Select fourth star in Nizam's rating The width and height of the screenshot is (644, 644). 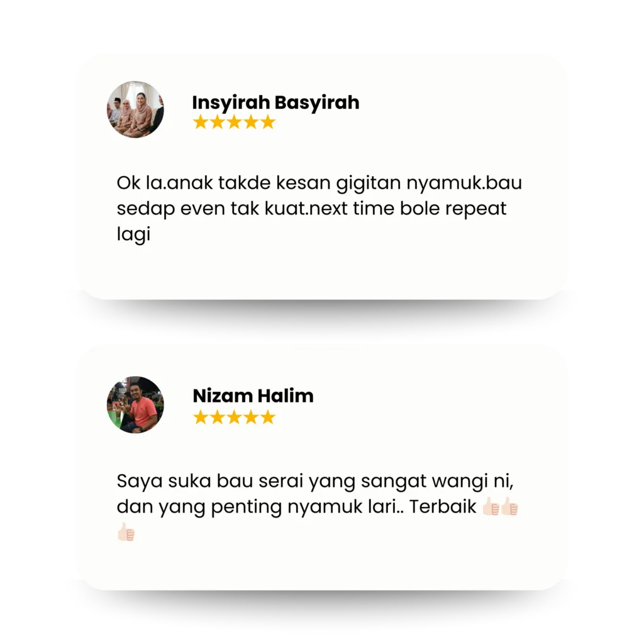point(251,418)
